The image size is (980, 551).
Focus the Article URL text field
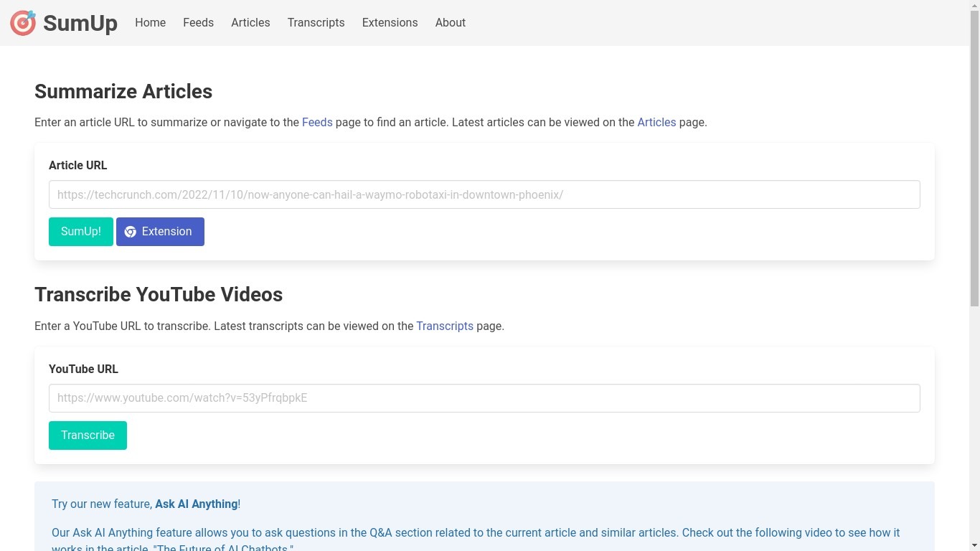(x=484, y=194)
